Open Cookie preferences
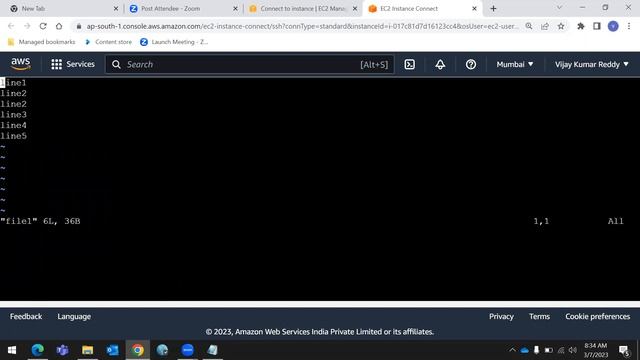 598,316
